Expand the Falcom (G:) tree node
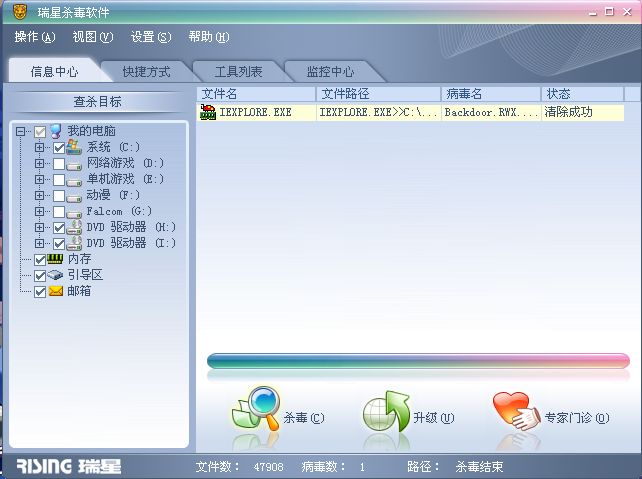The height and width of the screenshot is (479, 642). click(x=39, y=211)
